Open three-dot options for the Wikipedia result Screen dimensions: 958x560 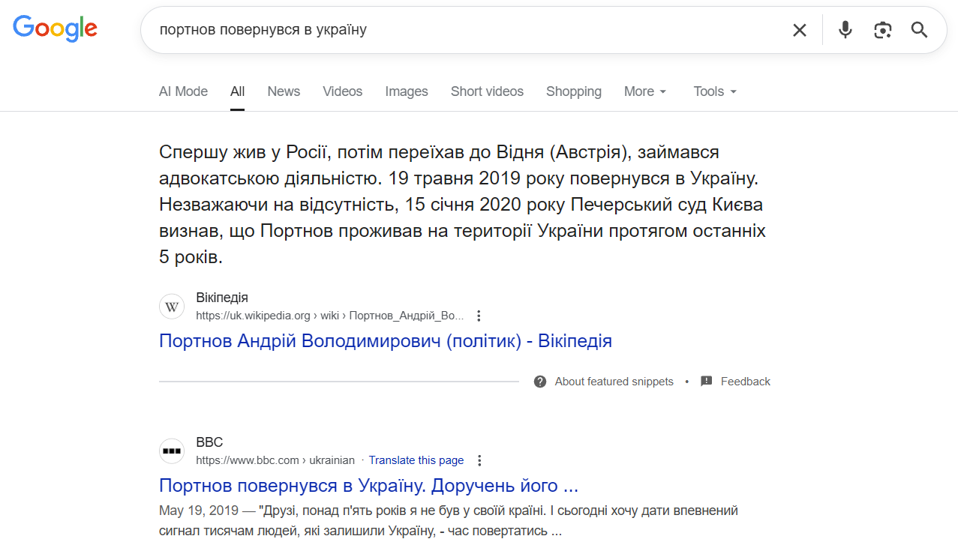click(479, 316)
